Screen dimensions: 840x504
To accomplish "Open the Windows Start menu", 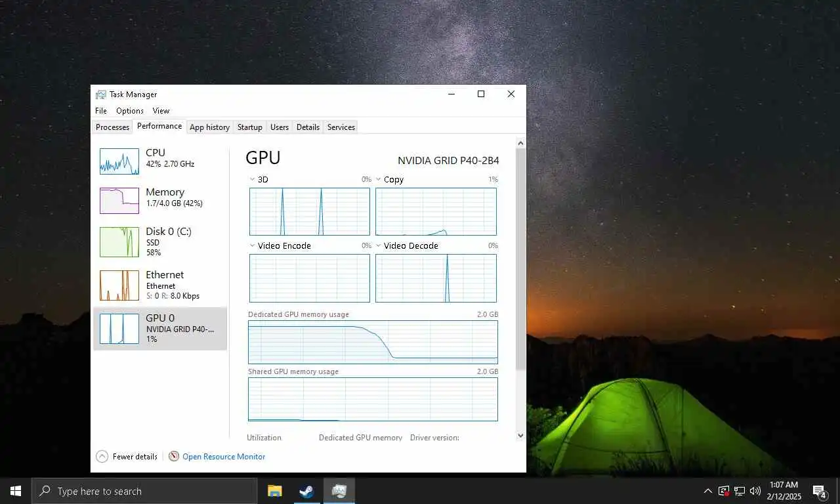I will (x=16, y=491).
